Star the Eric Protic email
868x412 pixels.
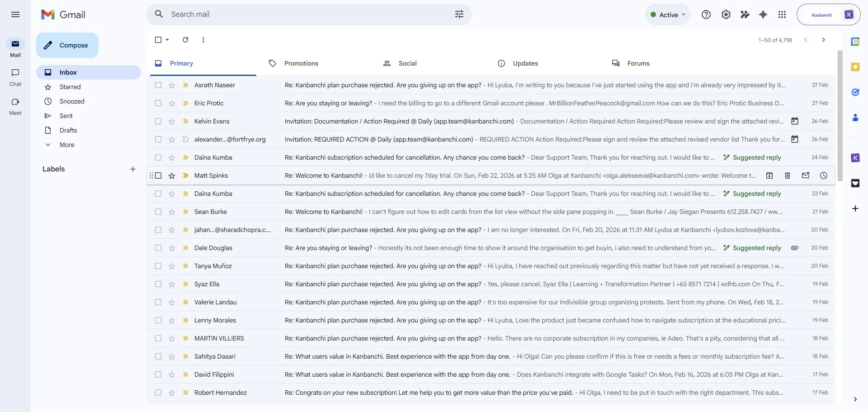[172, 103]
